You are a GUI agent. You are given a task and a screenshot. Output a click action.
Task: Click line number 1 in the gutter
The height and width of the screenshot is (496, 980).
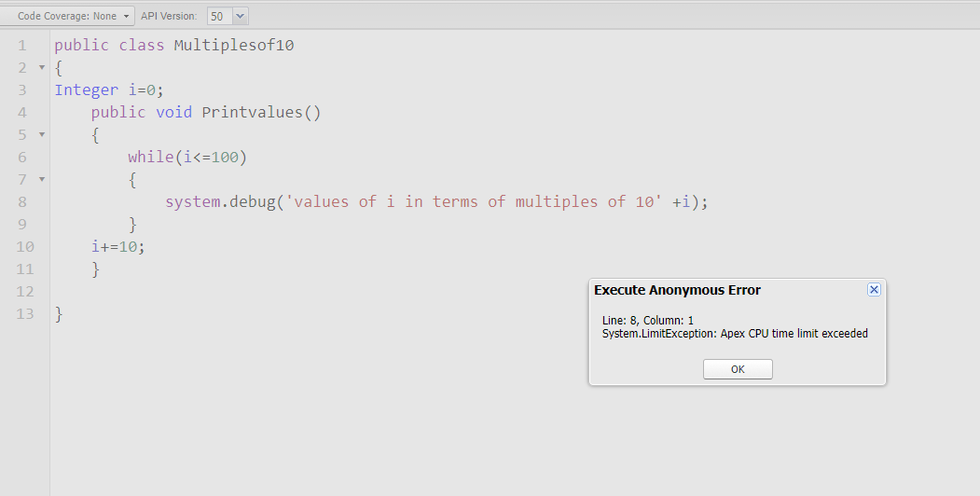21,45
